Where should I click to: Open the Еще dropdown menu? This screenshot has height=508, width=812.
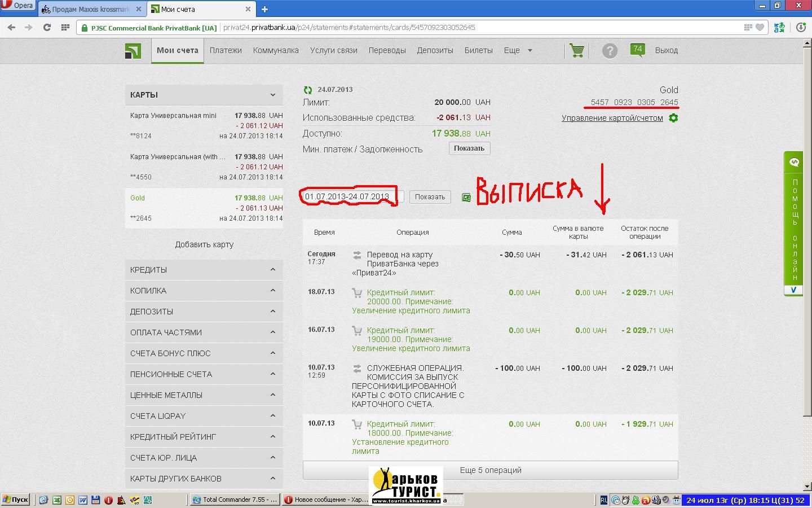518,50
